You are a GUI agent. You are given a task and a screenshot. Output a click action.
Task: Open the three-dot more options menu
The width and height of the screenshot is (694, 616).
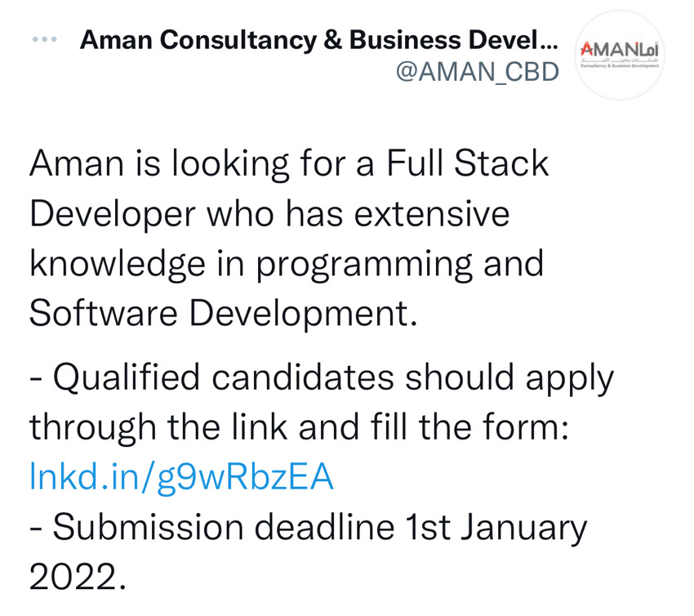click(x=45, y=39)
